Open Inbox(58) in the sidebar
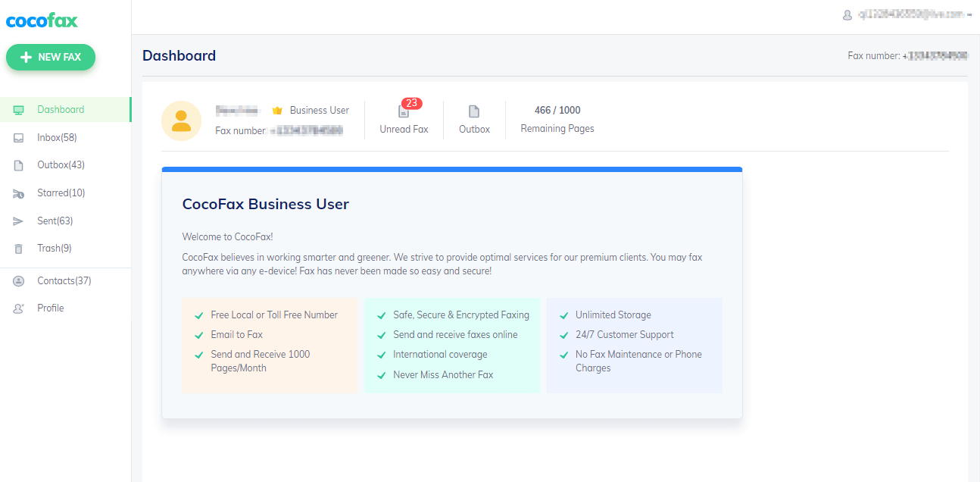The height and width of the screenshot is (482, 980). [x=57, y=138]
